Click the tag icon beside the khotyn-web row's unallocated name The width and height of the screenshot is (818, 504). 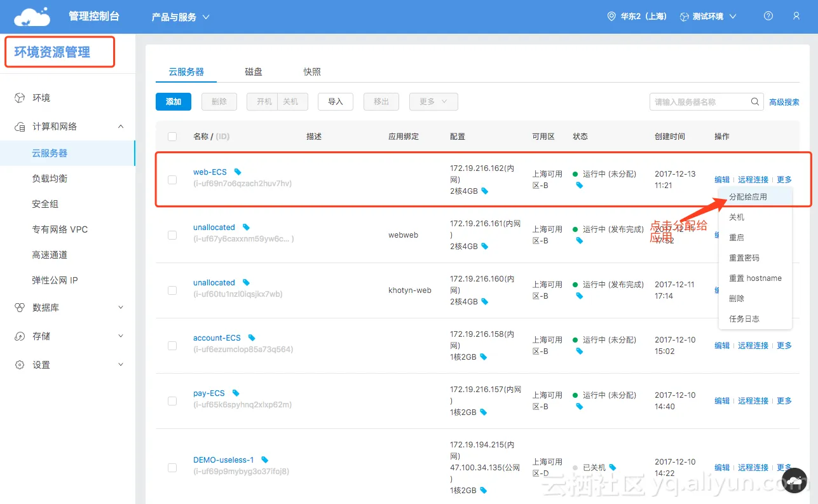click(x=246, y=283)
